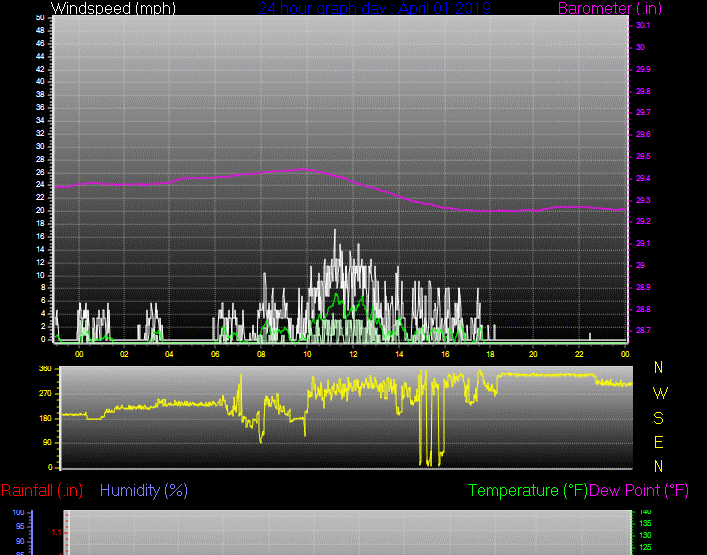This screenshot has width=707, height=555.
Task: Click the 28.8 barometer axis value
Action: (643, 309)
